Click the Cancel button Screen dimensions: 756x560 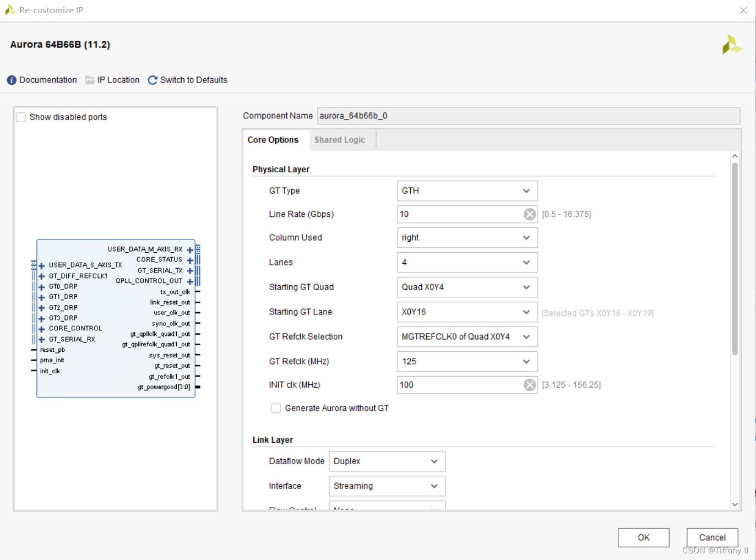(713, 538)
